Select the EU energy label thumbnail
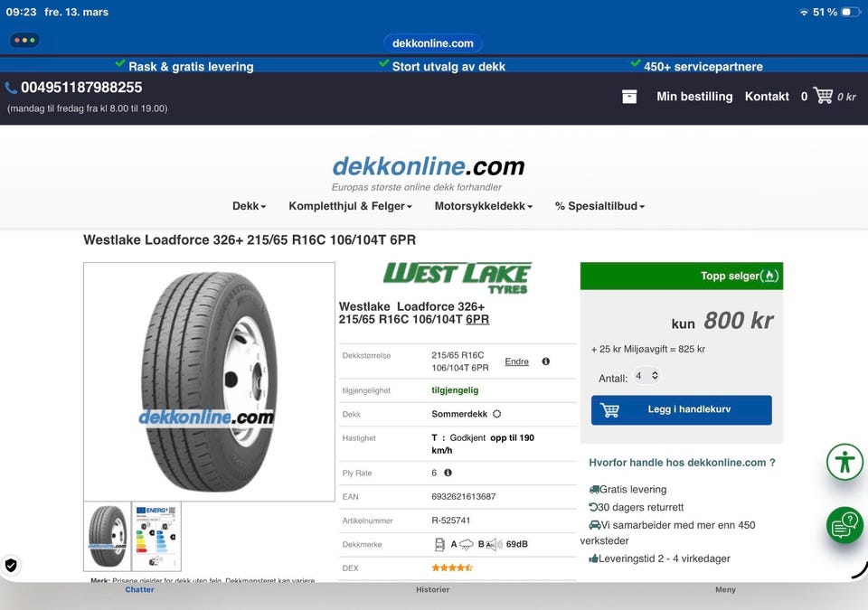The width and height of the screenshot is (868, 610). tap(156, 536)
